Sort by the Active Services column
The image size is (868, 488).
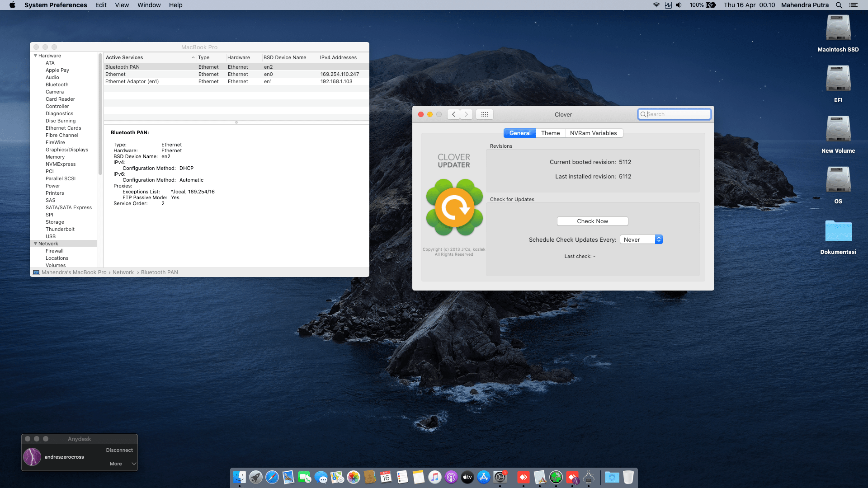(x=150, y=57)
